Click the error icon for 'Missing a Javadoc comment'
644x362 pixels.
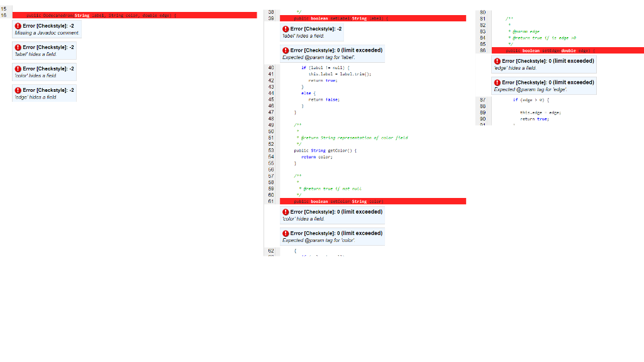[17, 25]
